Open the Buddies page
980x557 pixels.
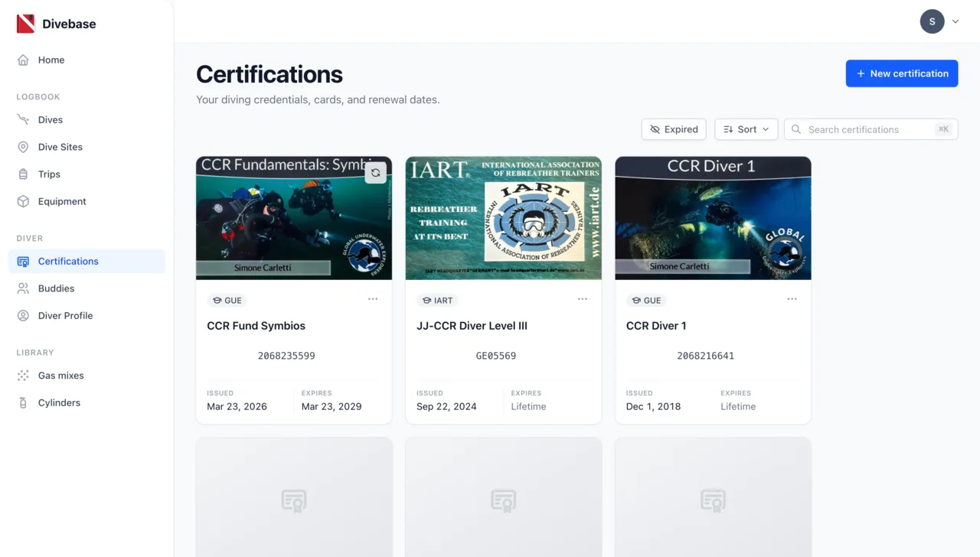87,288
